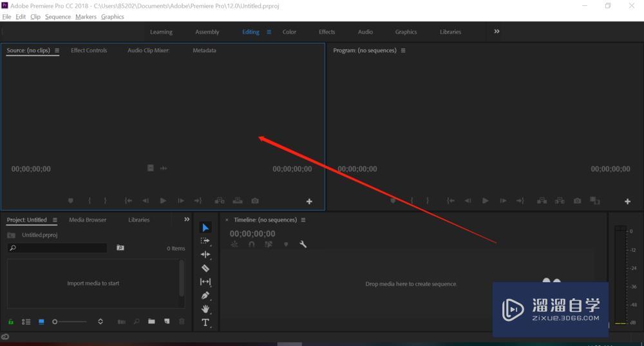Play in the Source monitor
This screenshot has width=644, height=346.
(163, 200)
